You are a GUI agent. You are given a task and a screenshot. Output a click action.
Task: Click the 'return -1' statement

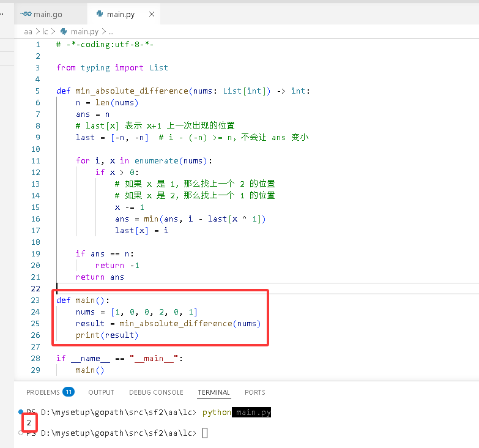coord(117,265)
